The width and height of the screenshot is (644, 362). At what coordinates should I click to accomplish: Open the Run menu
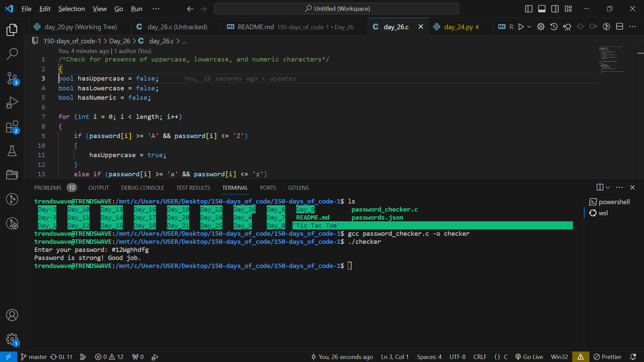(x=136, y=9)
